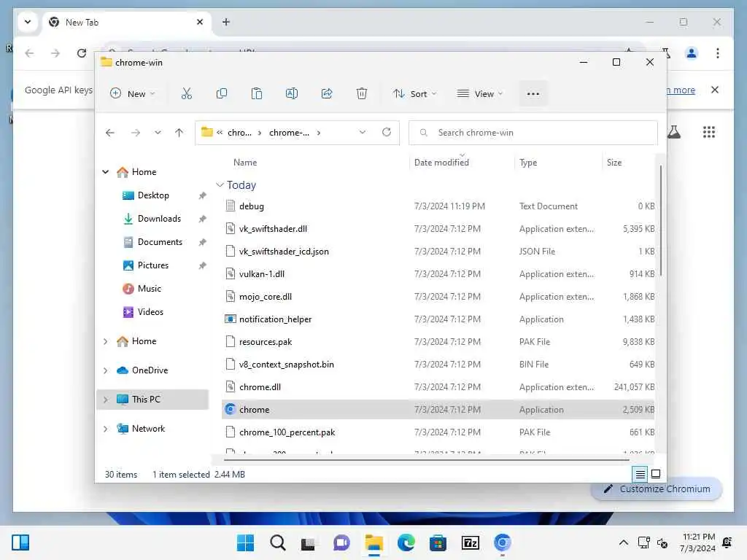Sort by Type column header

pos(528,163)
